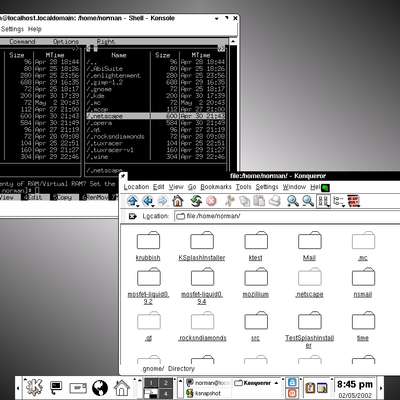The width and height of the screenshot is (400, 400).
Task: Select the /.opera row in Midnight Commander
Action: [155, 123]
